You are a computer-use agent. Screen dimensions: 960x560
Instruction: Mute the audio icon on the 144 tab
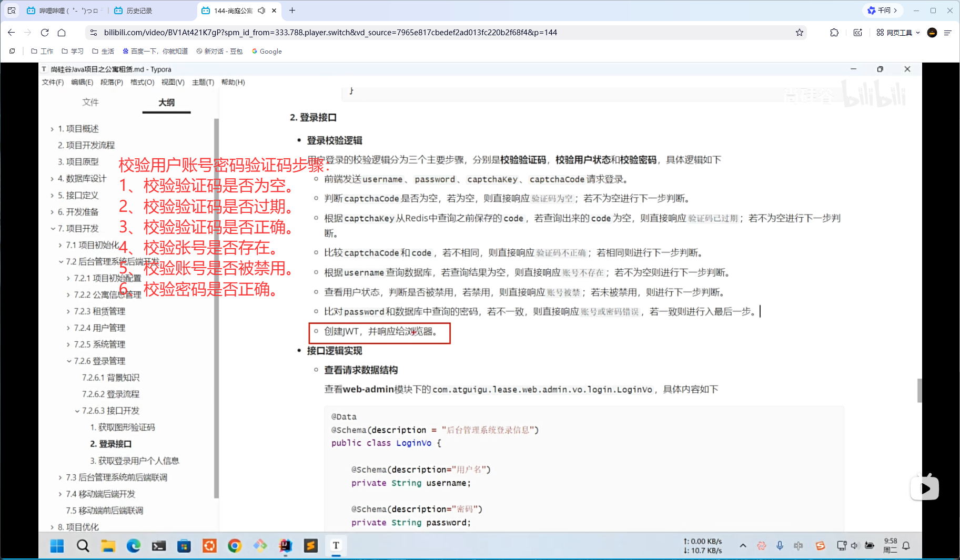(x=261, y=11)
